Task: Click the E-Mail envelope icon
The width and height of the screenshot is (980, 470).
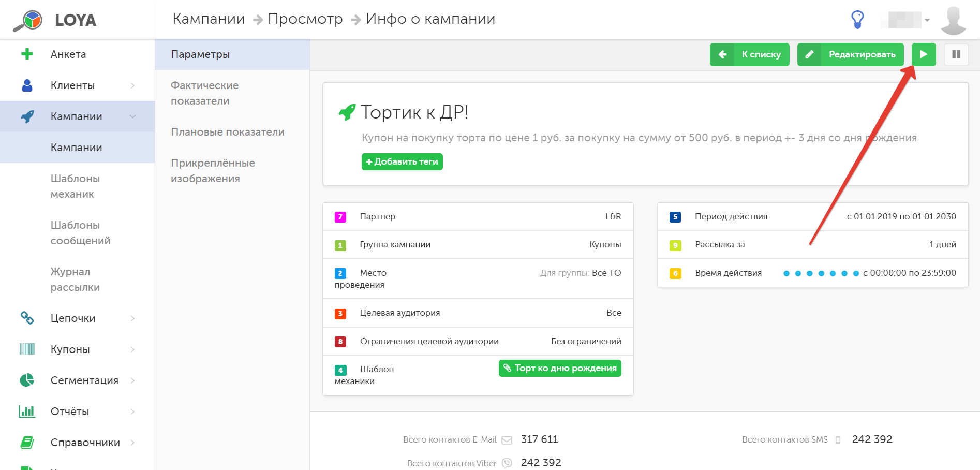Action: pos(507,440)
